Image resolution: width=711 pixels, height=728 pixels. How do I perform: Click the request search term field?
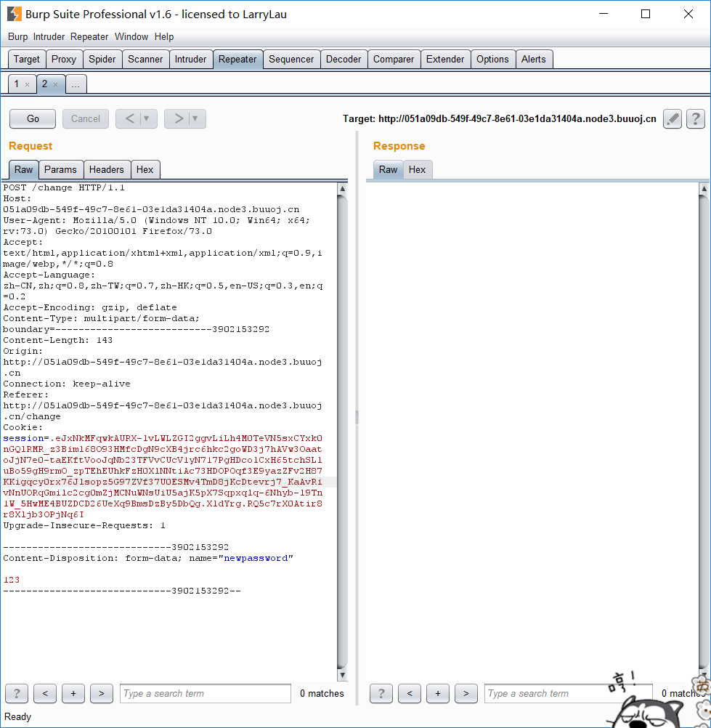tap(206, 693)
